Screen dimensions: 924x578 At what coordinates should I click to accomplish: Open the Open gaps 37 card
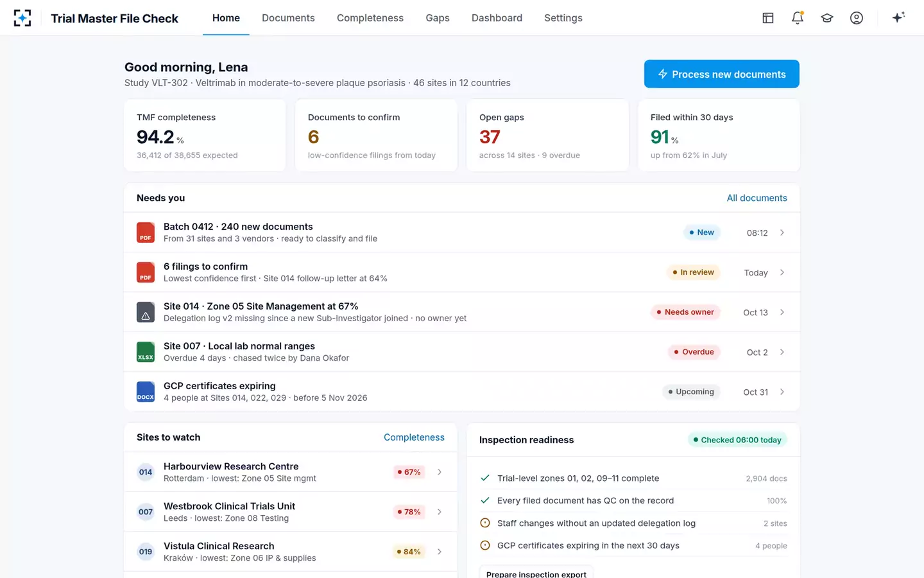point(547,135)
